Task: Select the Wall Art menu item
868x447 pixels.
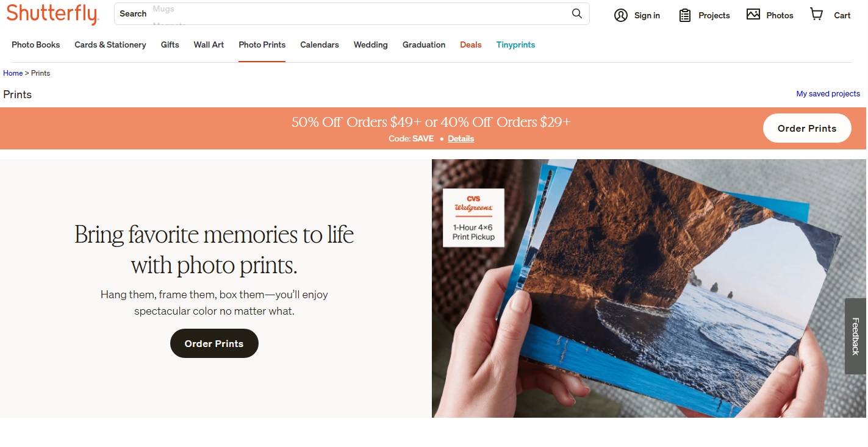Action: pos(209,45)
